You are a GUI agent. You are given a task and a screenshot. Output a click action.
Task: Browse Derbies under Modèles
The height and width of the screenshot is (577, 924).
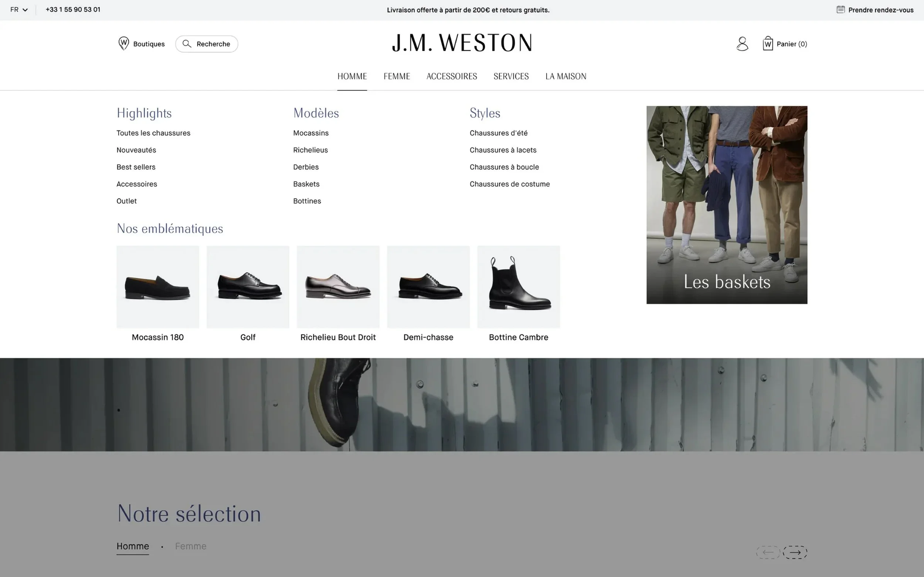coord(306,167)
